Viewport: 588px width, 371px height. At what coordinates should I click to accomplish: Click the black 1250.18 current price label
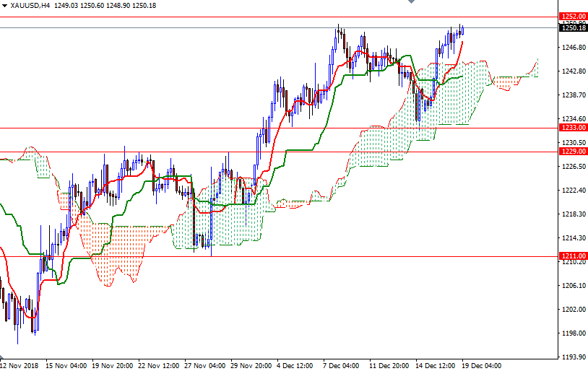(573, 27)
